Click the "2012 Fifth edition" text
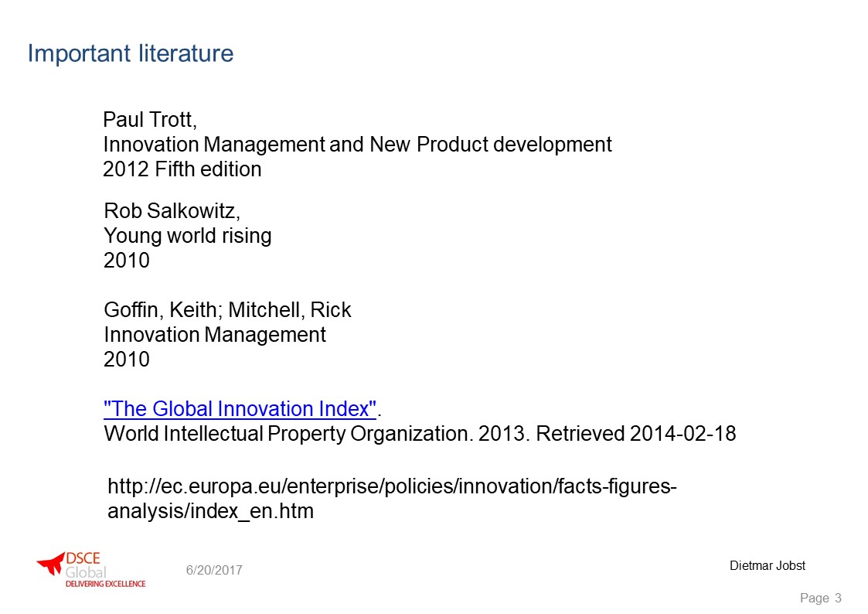This screenshot has width=868, height=614. [182, 169]
